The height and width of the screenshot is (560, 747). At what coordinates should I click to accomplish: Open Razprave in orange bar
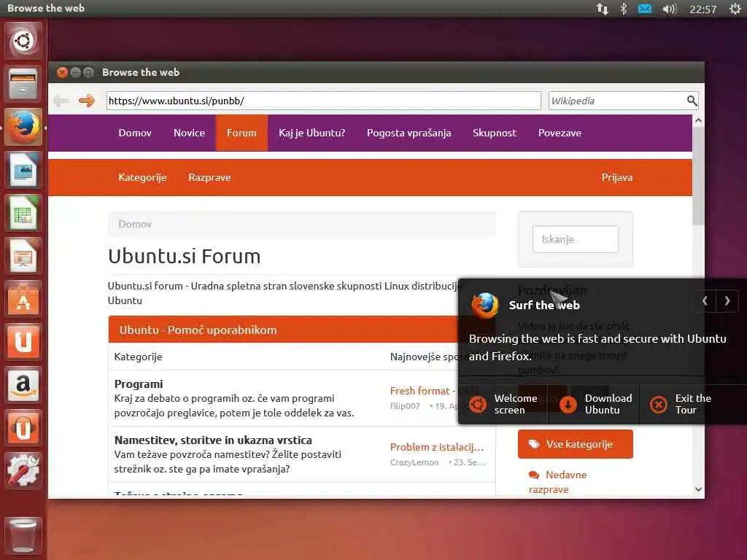(x=209, y=177)
